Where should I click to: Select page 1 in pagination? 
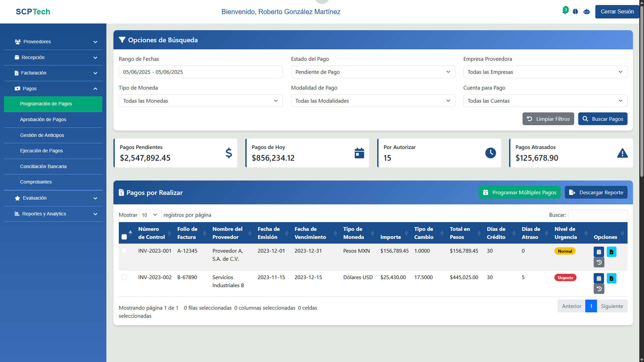pyautogui.click(x=591, y=306)
